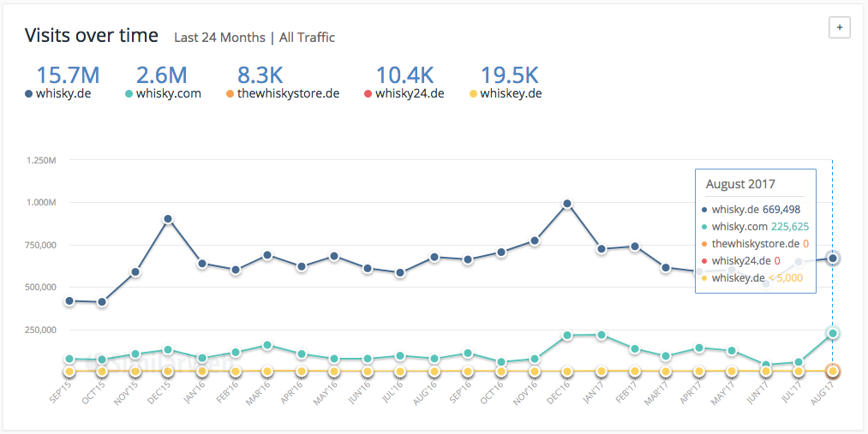Click the 1.250M y-axis label
The image size is (868, 434).
coord(41,160)
